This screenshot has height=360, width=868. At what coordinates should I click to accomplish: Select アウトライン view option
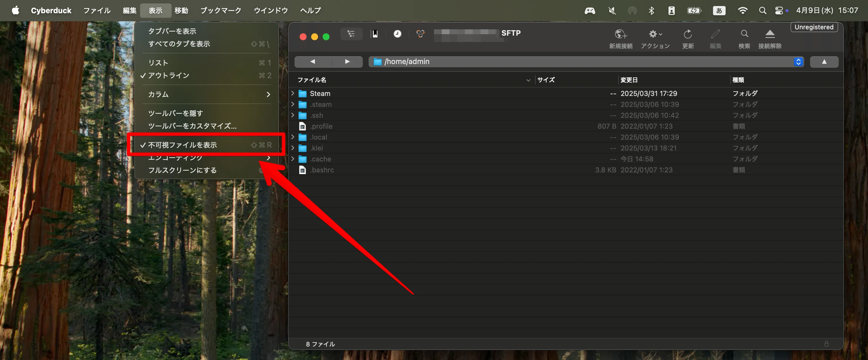(207, 75)
